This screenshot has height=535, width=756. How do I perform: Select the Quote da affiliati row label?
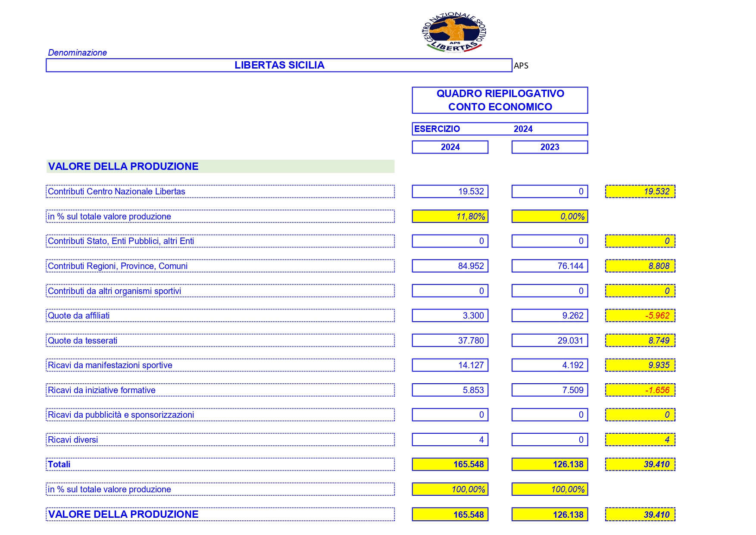pos(220,316)
